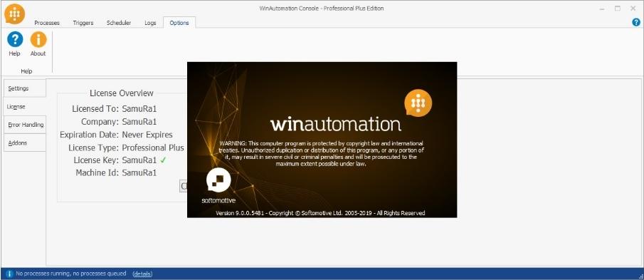The width and height of the screenshot is (644, 280).
Task: Click the status text No processes running
Action: (72, 274)
